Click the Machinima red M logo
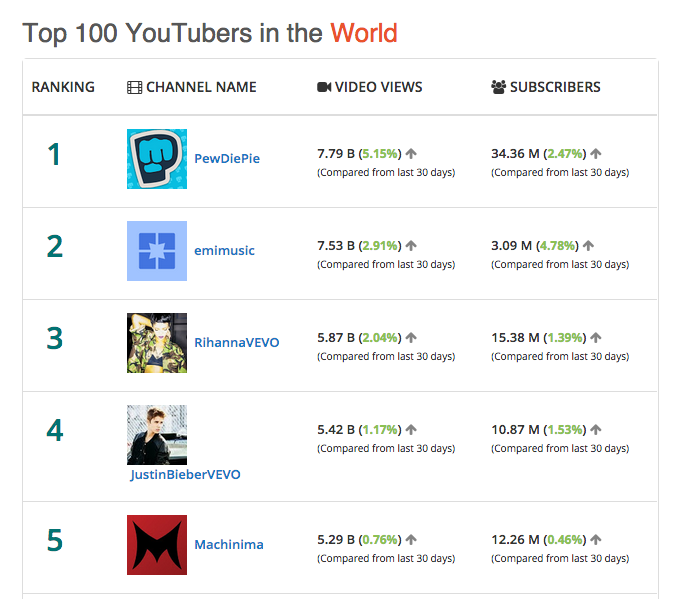 (x=157, y=545)
